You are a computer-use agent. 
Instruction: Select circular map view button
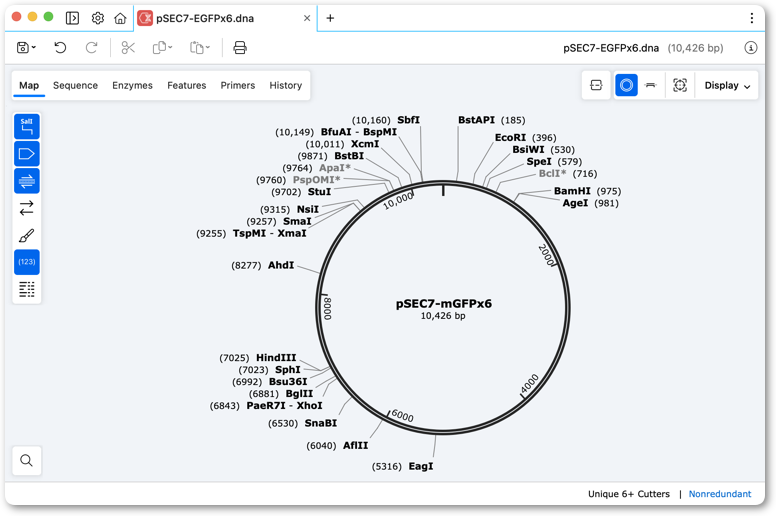point(626,86)
